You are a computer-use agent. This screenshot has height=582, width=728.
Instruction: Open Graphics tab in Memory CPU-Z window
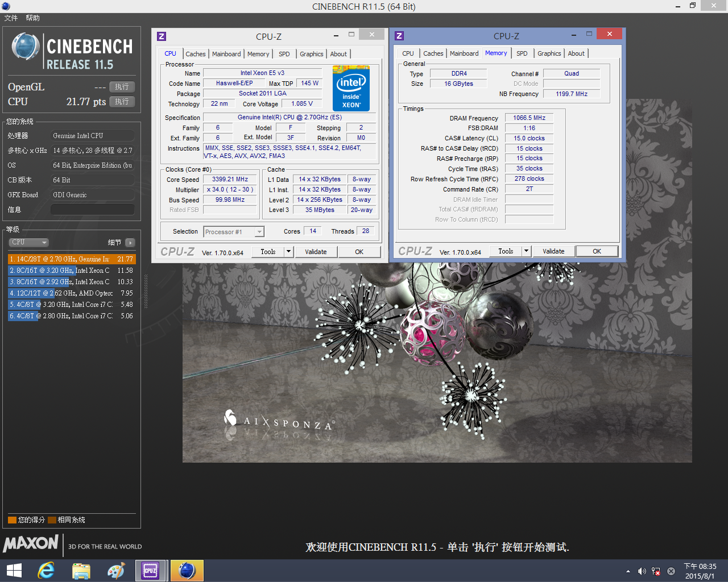coord(549,53)
